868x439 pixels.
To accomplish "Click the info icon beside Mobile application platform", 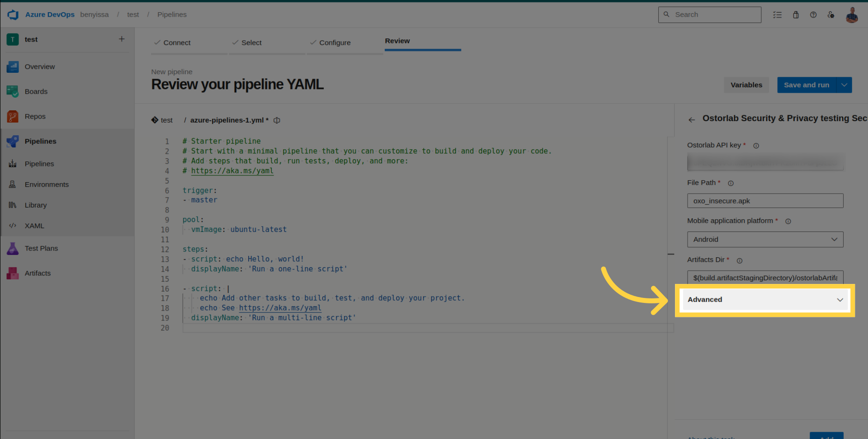I will tap(788, 221).
